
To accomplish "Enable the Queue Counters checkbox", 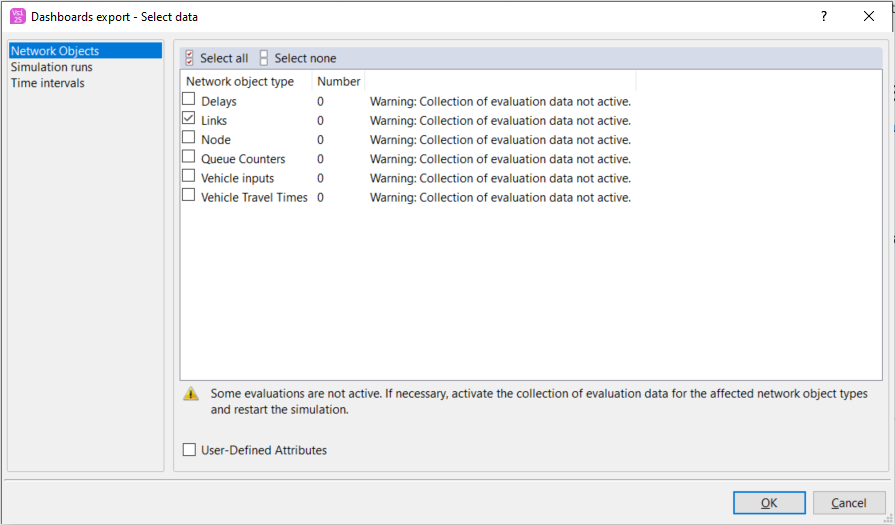I will coord(189,158).
